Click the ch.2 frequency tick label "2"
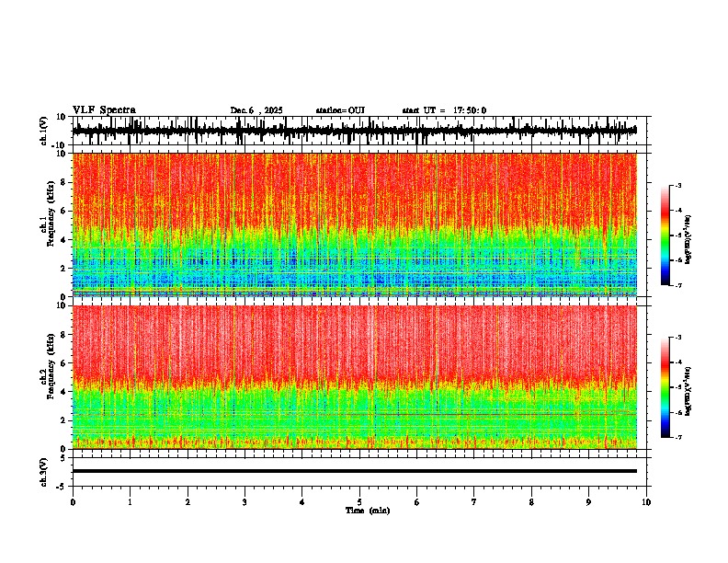Screen dimensions: 728x563 (x=63, y=420)
